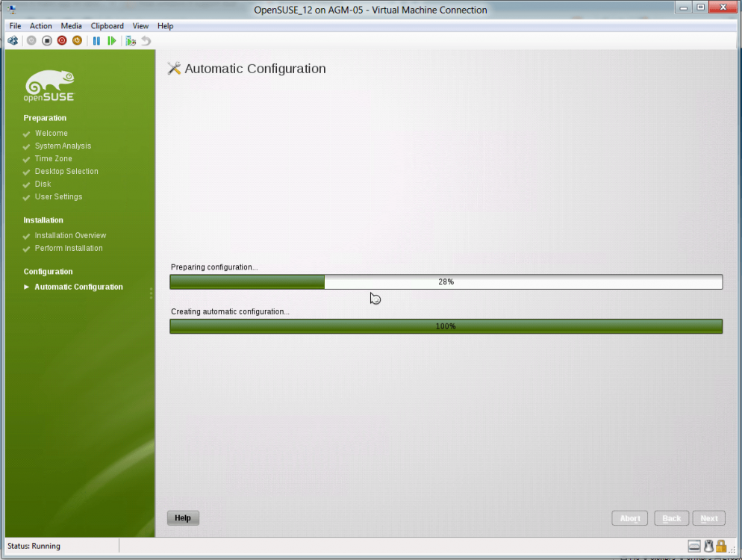Click the Help button in installer

[x=183, y=518]
